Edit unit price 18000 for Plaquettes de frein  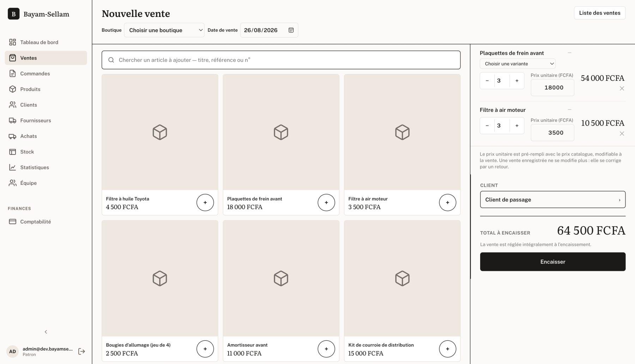coord(552,87)
